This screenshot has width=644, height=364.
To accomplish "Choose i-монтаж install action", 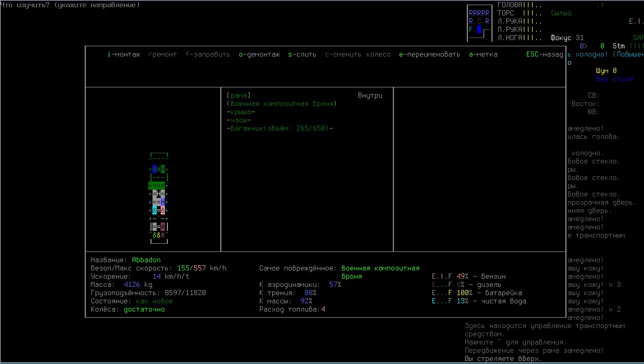I will [124, 54].
